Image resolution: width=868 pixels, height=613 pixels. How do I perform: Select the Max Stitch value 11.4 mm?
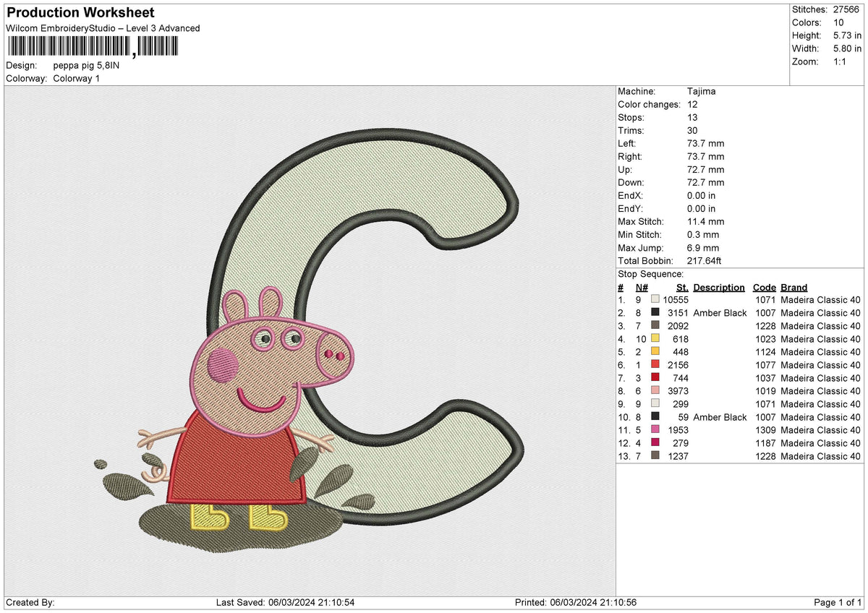pyautogui.click(x=705, y=222)
